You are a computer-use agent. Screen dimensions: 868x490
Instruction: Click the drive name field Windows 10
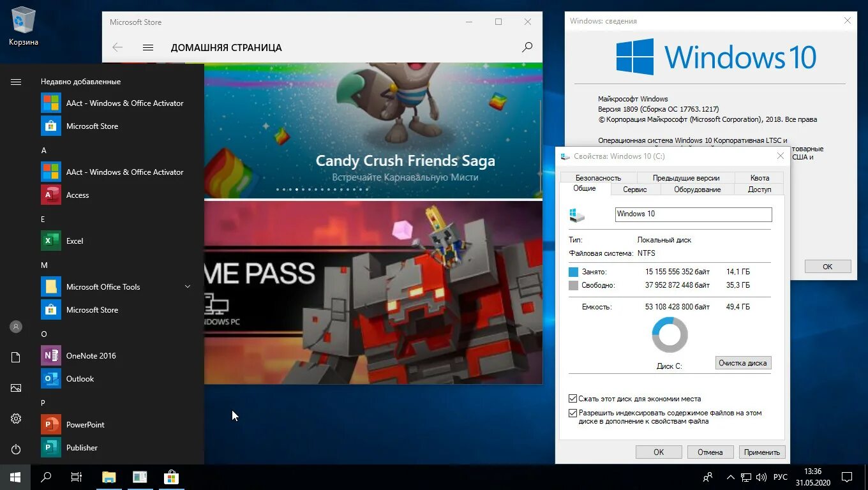[693, 214]
